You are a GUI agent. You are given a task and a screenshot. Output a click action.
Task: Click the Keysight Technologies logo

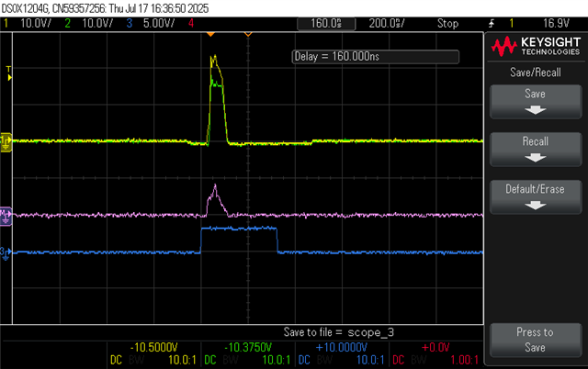[536, 46]
